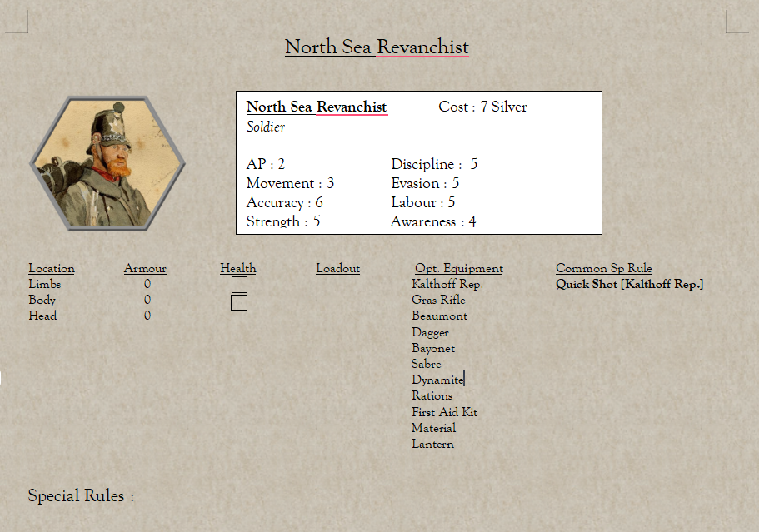Click the Material equipment entry
Screen dimensions: 759x532
[434, 428]
